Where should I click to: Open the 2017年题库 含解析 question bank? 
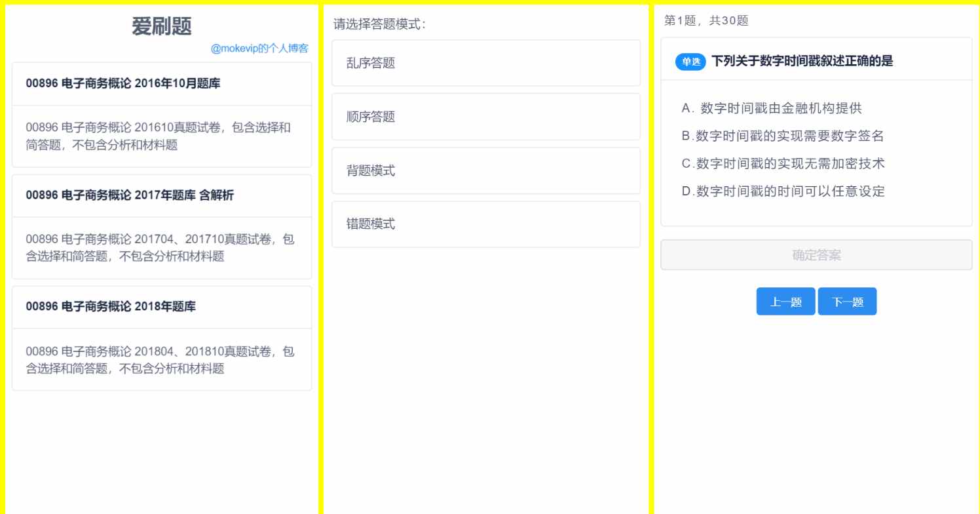130,195
